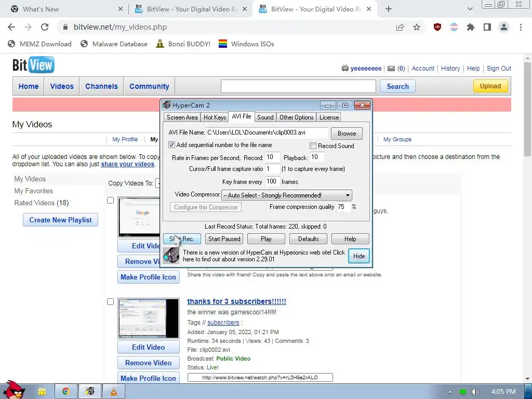
Task: Open Chrome from the taskbar
Action: tap(65, 392)
